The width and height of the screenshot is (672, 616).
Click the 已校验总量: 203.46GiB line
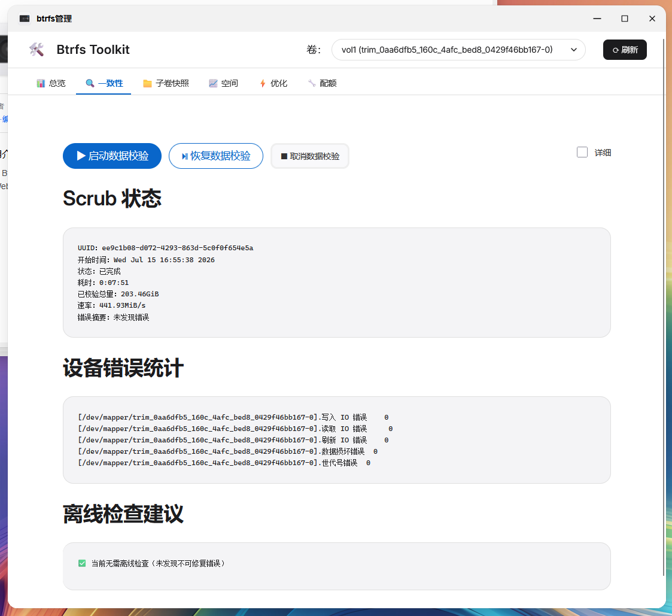[x=118, y=294]
